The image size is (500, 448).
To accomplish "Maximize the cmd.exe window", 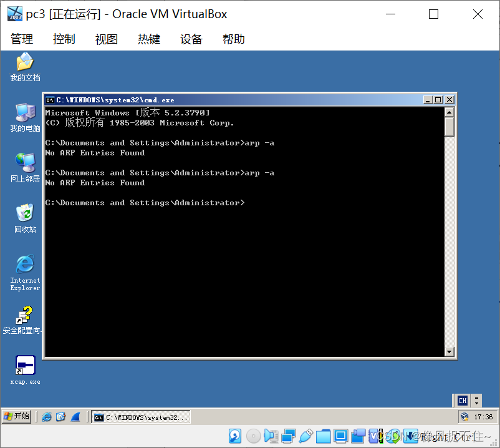I will (438, 100).
